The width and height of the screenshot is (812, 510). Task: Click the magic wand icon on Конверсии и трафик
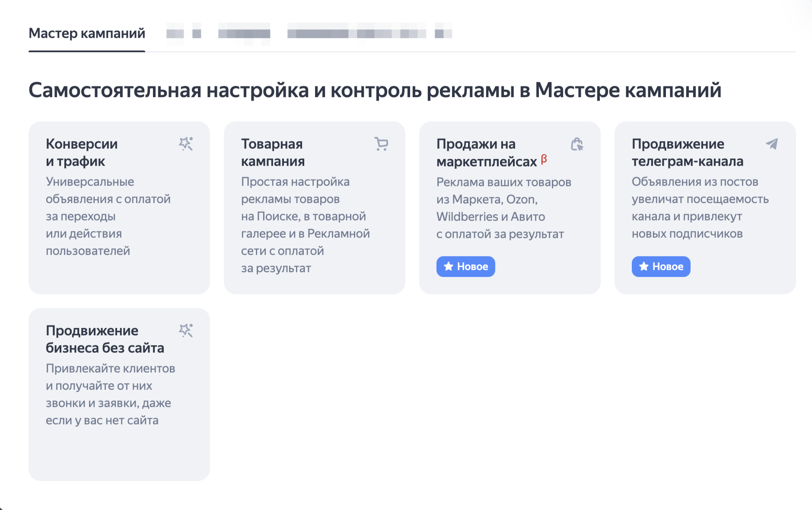186,144
